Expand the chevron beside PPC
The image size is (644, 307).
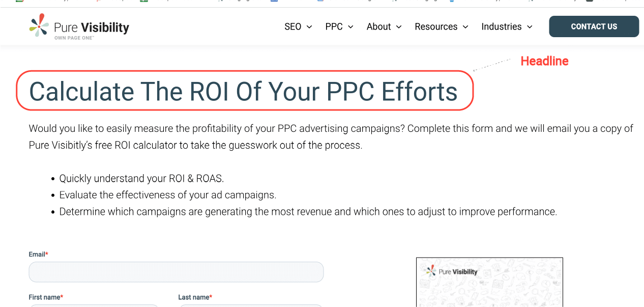pos(350,27)
